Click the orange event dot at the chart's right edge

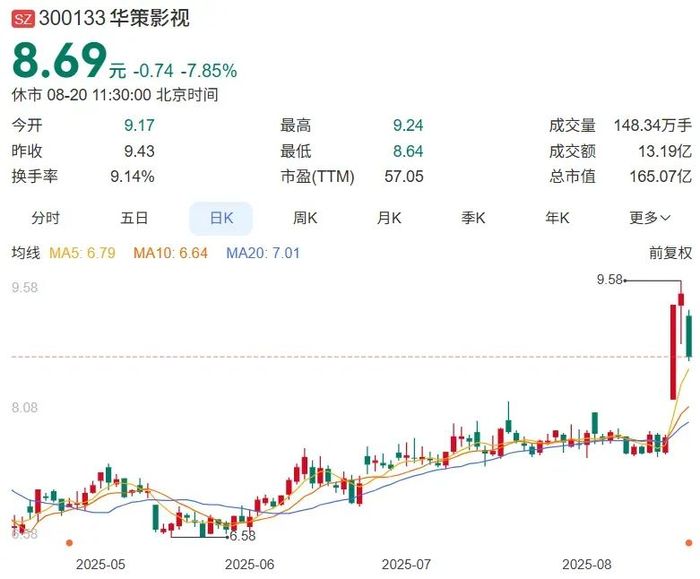click(689, 543)
